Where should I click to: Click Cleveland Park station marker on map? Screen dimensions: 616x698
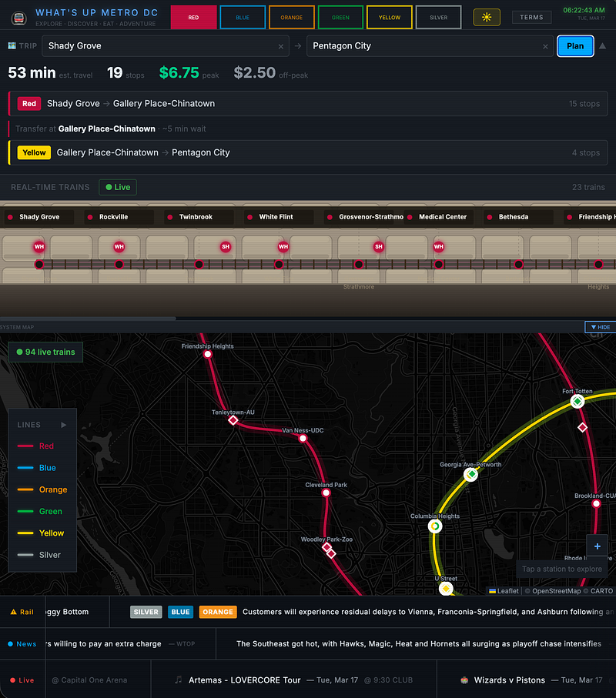coord(326,493)
